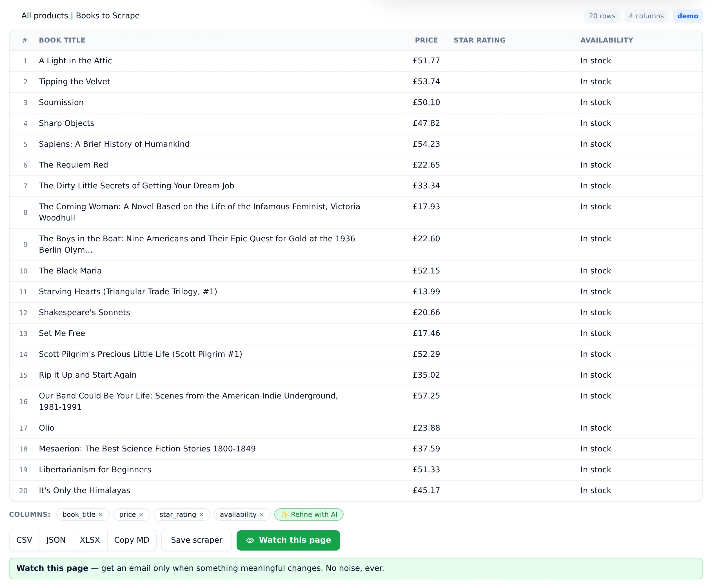This screenshot has height=588, width=712.
Task: Select 'Scott Pilgrim's Precious Little Life' title
Action: click(x=141, y=354)
